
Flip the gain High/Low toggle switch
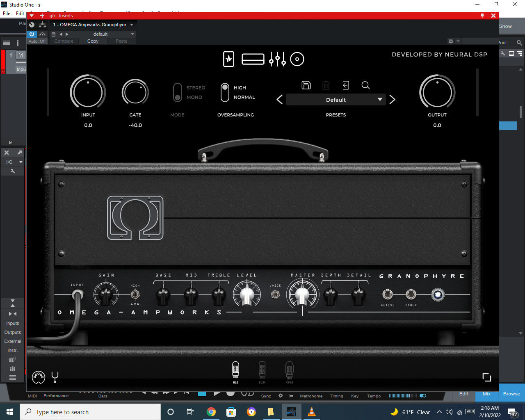pos(135,294)
